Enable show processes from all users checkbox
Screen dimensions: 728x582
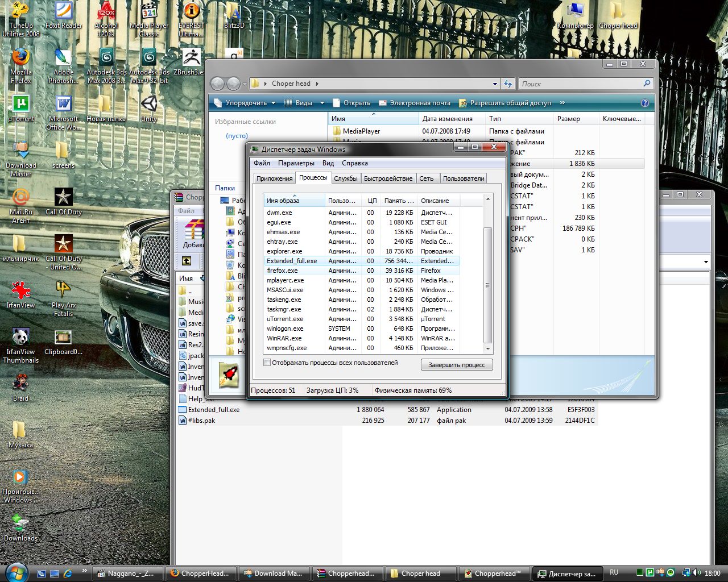267,363
